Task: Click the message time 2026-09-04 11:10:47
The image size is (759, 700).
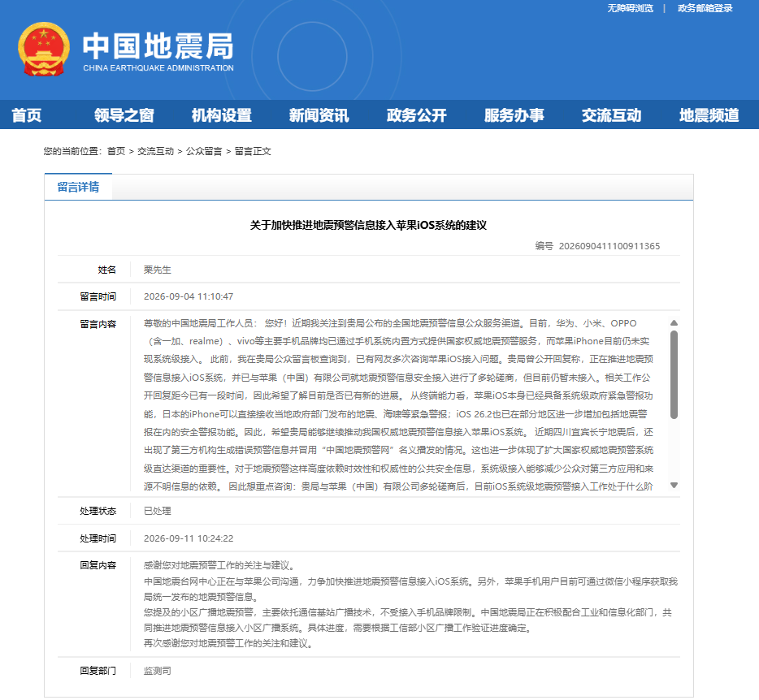Action: [189, 296]
